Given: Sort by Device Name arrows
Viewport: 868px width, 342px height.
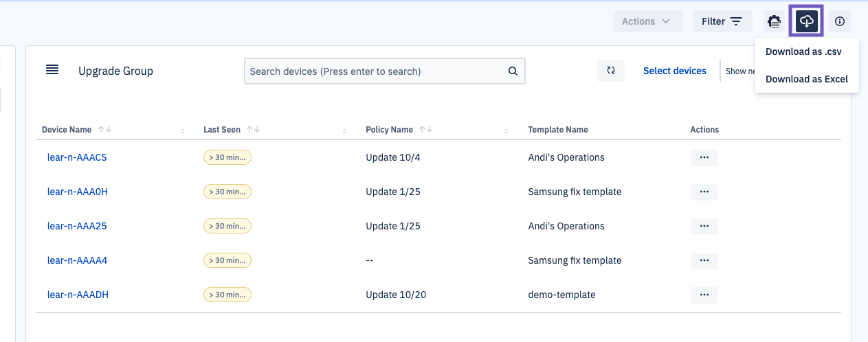Looking at the screenshot, I should [x=104, y=130].
